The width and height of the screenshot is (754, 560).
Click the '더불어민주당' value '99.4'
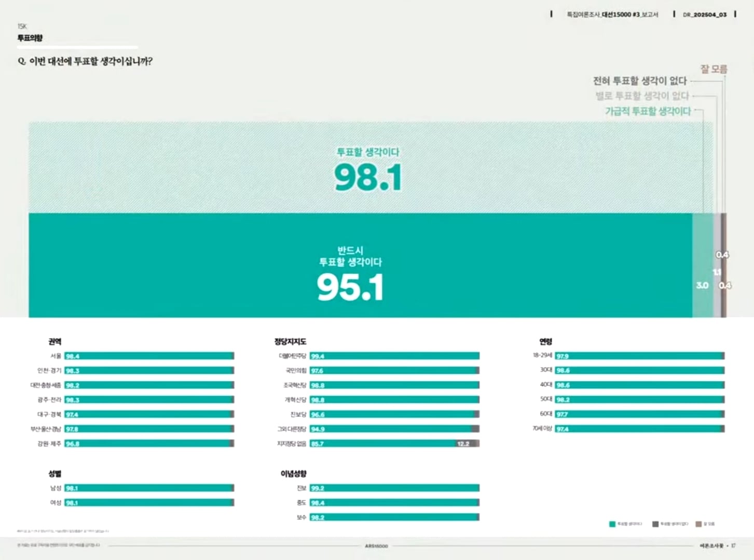[318, 356]
